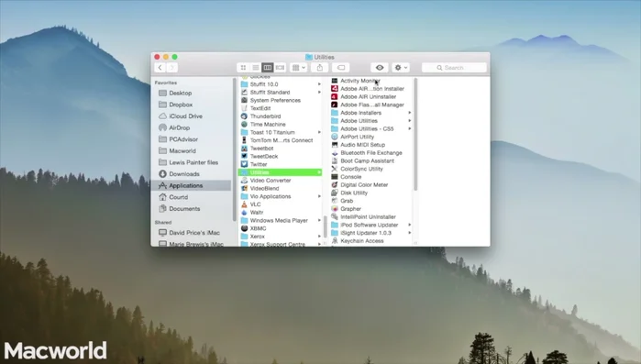This screenshot has height=364, width=641.
Task: Switch Finder to list view
Action: point(255,68)
